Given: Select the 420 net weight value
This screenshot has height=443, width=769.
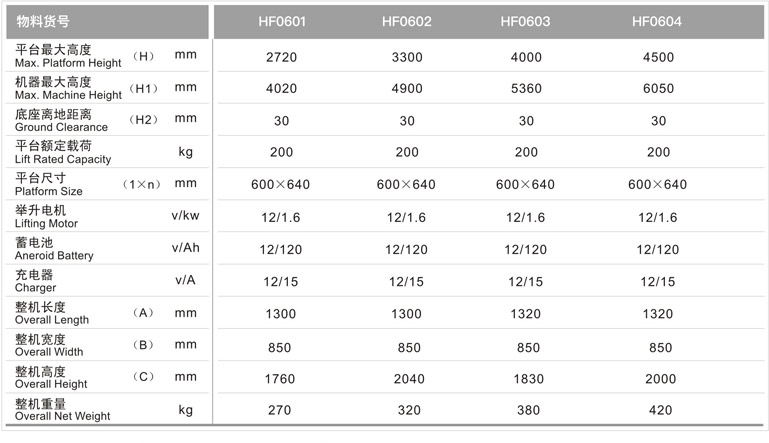Looking at the screenshot, I should [660, 411].
